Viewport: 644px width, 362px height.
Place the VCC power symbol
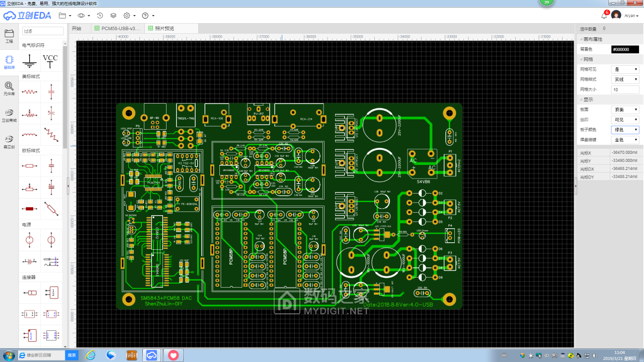[50, 61]
